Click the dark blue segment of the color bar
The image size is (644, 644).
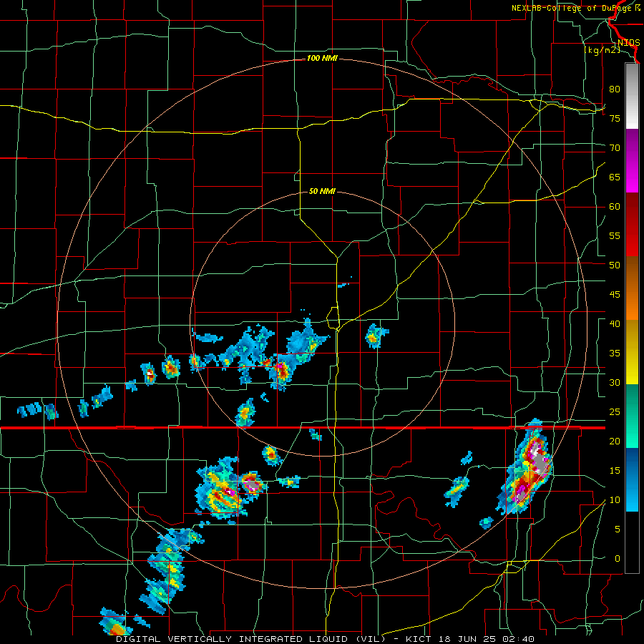(x=632, y=464)
